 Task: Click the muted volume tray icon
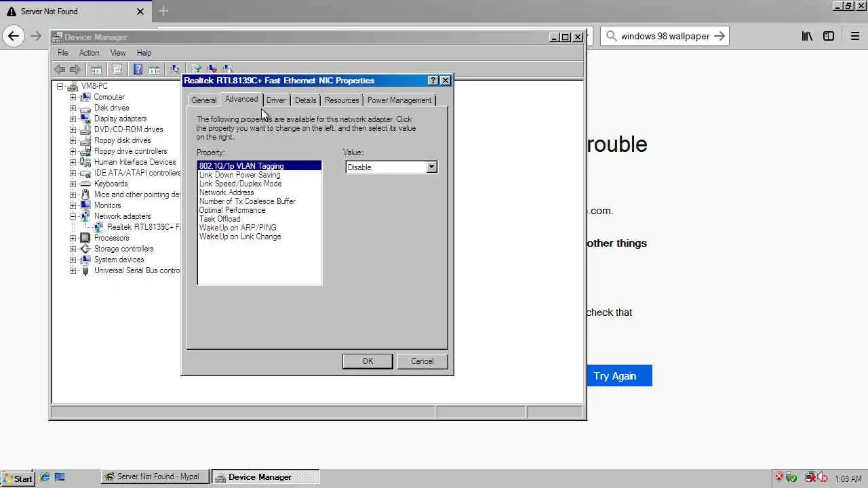(823, 477)
